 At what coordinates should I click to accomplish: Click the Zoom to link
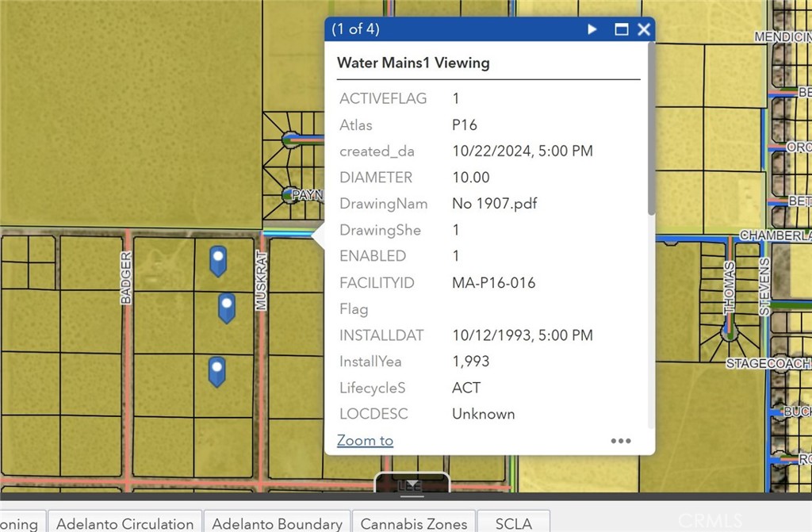click(365, 440)
